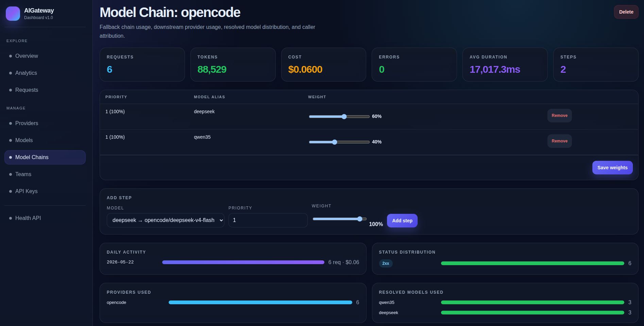Click qwen35 in Resolved Models Used
The height and width of the screenshot is (326, 644).
click(x=387, y=303)
